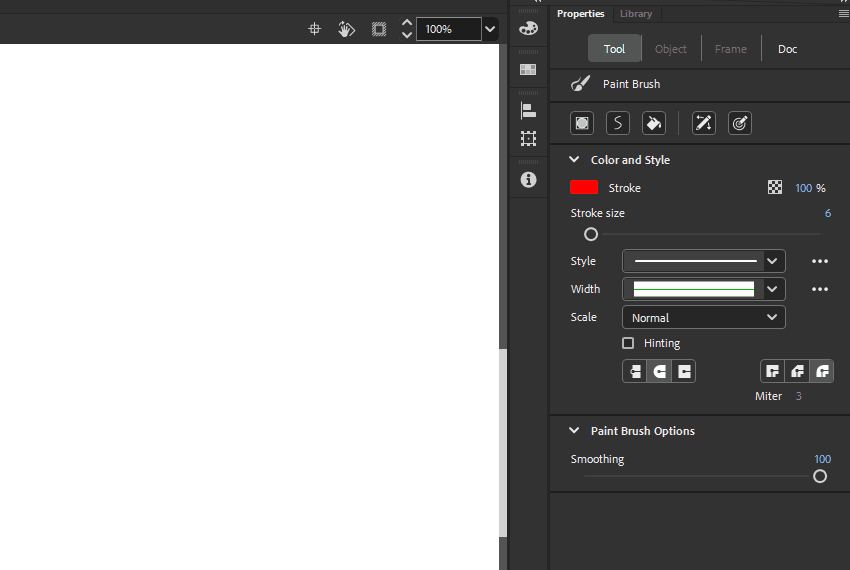Open the Color panel palette icon
This screenshot has width=850, height=570.
coord(529,28)
